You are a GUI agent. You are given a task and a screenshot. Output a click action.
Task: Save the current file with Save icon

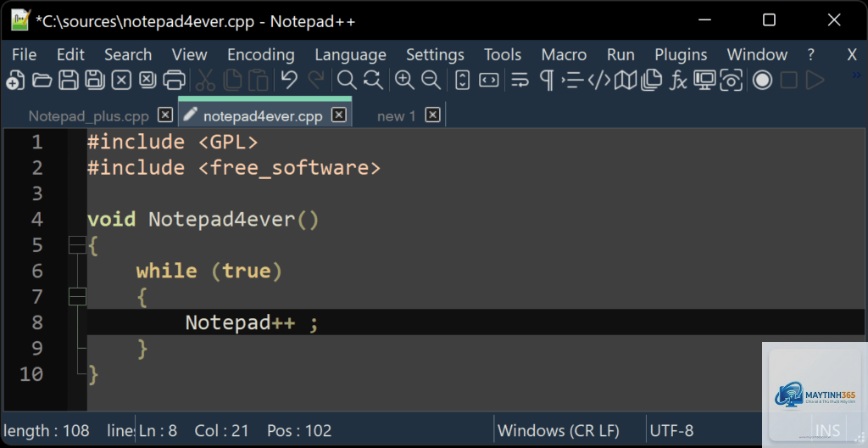[69, 81]
